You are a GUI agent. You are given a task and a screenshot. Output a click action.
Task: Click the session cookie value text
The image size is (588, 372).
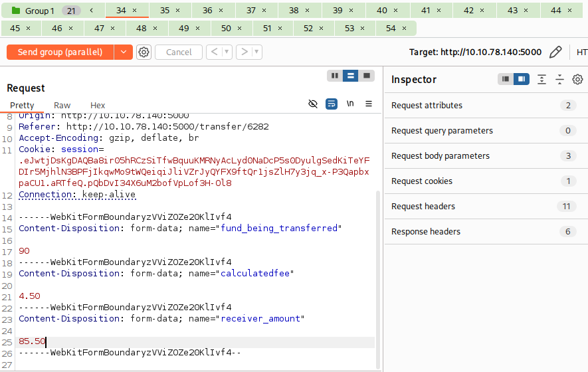click(194, 172)
